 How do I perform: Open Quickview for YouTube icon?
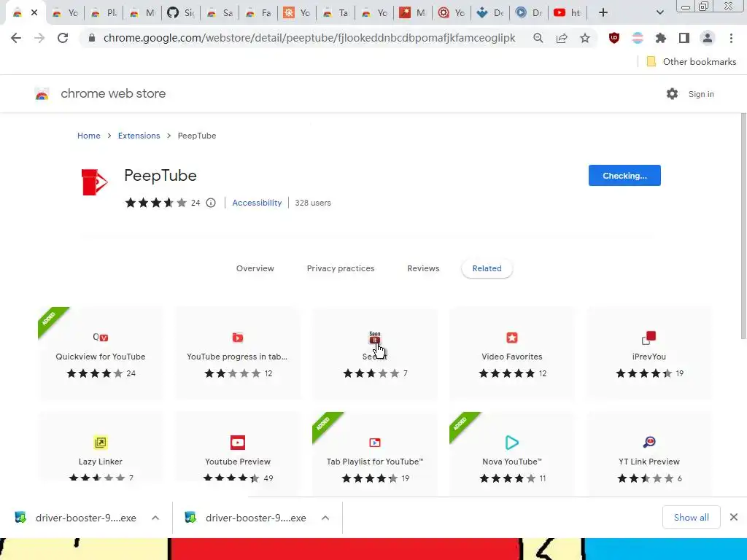[x=101, y=337]
